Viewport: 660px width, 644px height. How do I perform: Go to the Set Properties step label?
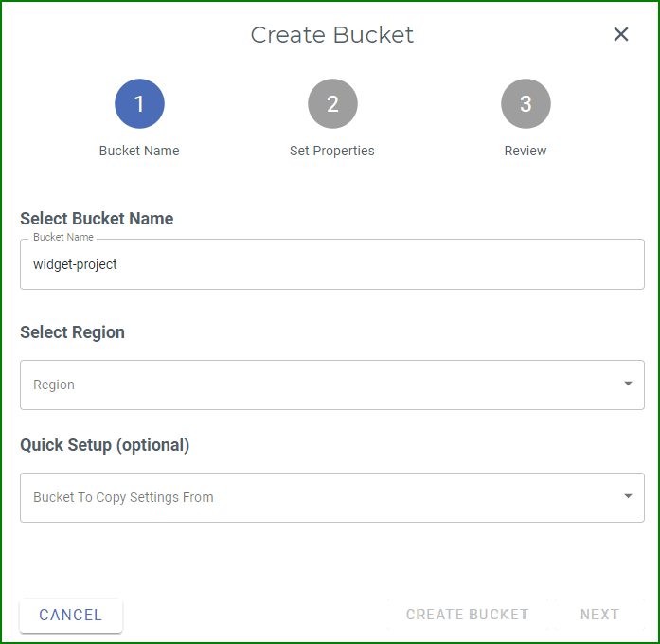pos(332,151)
